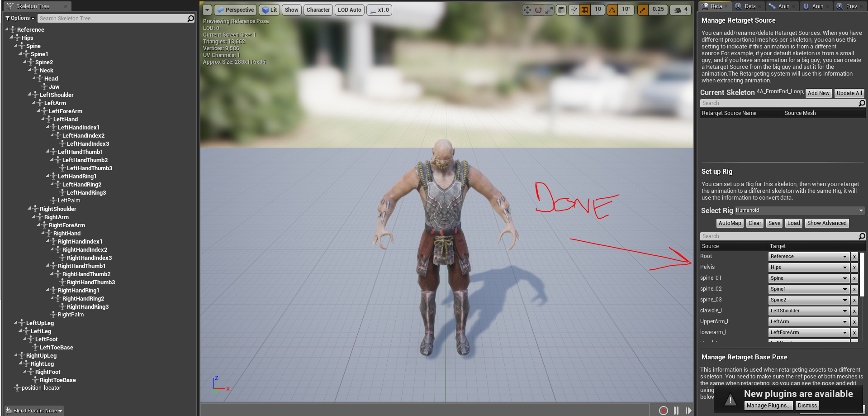Click the warning icon in plugins notification
The height and width of the screenshot is (416, 868).
(730, 400)
